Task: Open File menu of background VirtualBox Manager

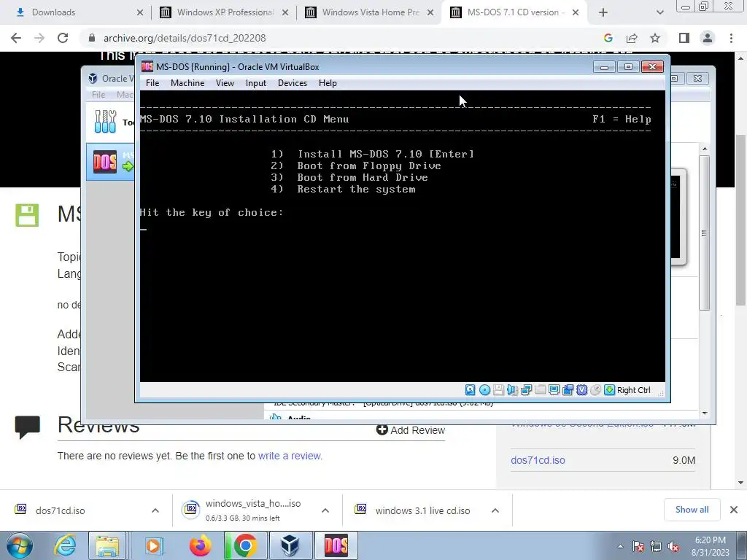Action: [x=98, y=95]
